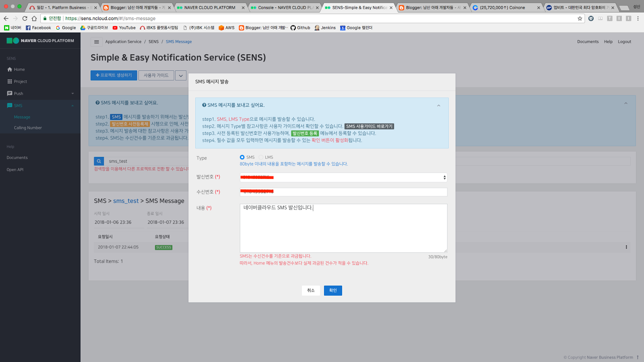Open the Open API sidebar item

click(15, 170)
